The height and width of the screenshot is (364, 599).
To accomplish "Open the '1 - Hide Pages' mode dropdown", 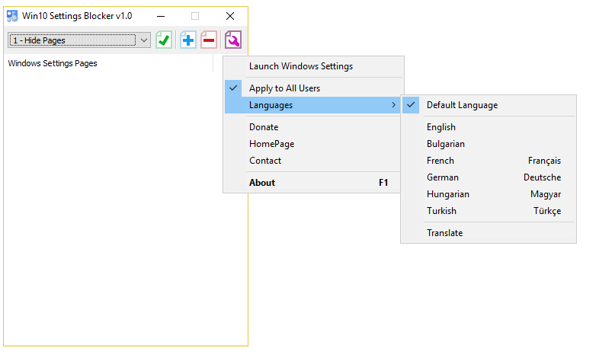I will 79,40.
